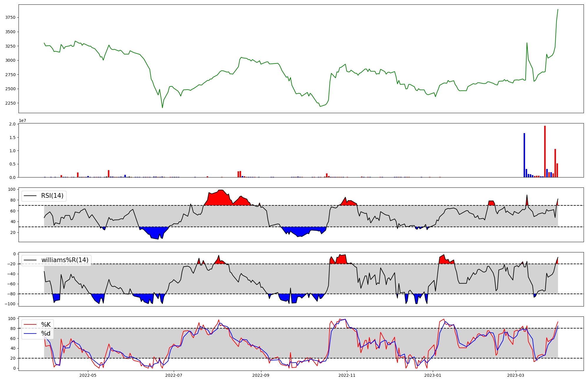
Task: Click the 2022-11 x-axis date label
Action: click(347, 375)
